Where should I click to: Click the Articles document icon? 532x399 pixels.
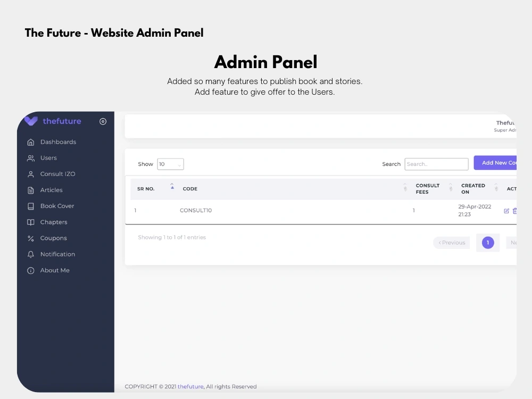[30, 190]
